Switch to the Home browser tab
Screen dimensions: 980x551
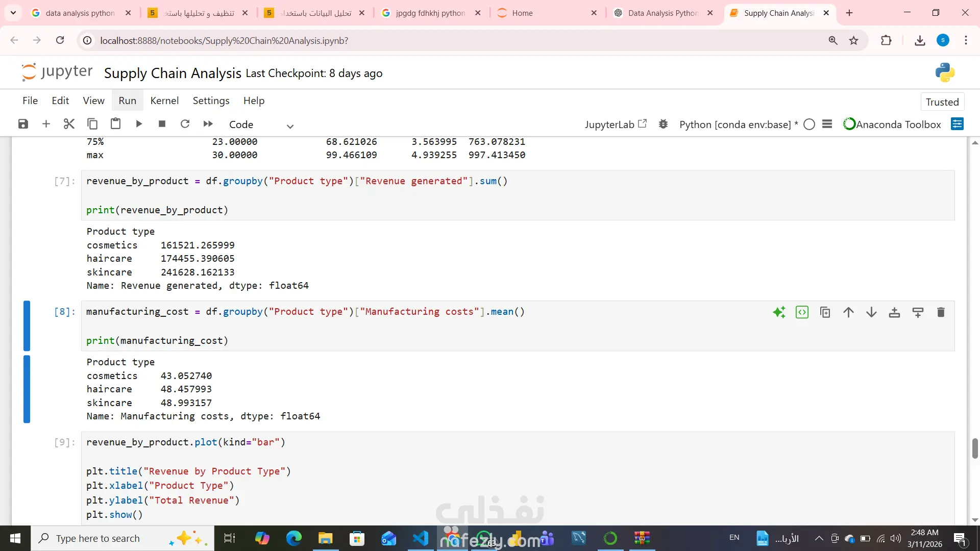[547, 13]
